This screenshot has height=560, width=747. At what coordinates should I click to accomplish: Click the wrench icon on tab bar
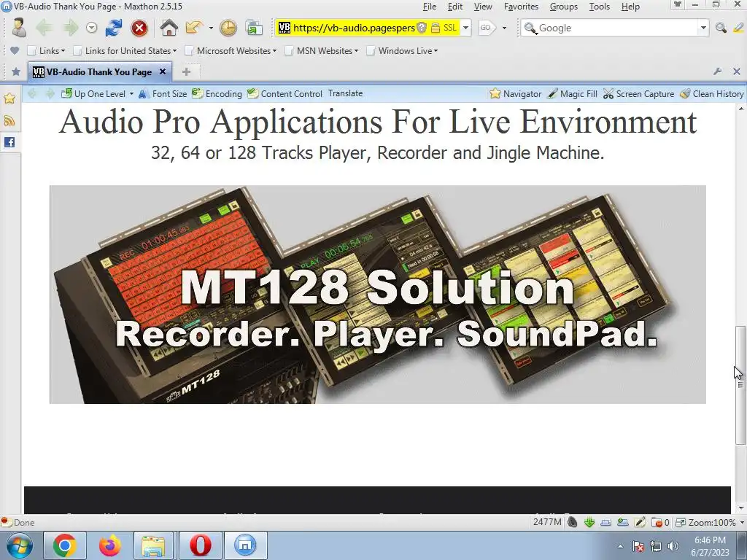717,71
